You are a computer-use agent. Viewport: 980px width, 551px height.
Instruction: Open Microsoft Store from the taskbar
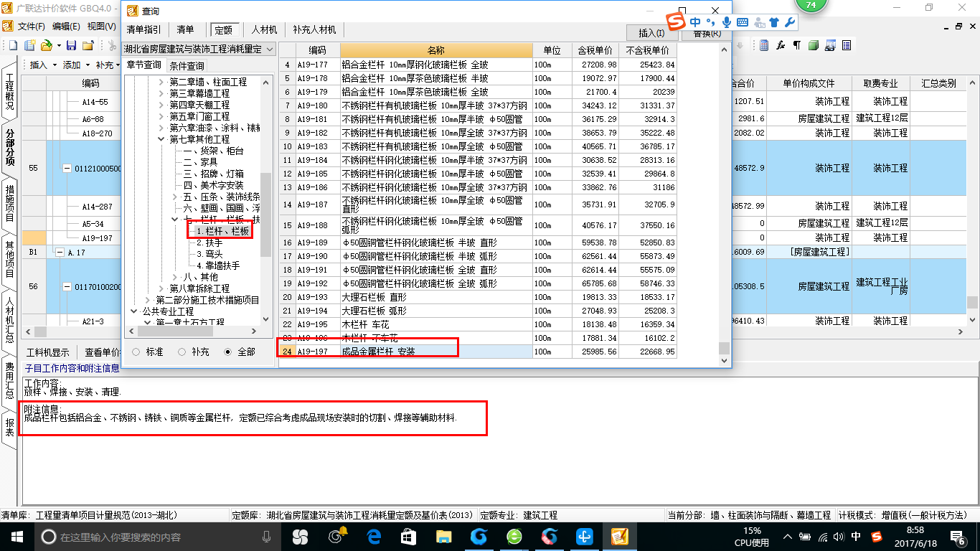(x=408, y=537)
